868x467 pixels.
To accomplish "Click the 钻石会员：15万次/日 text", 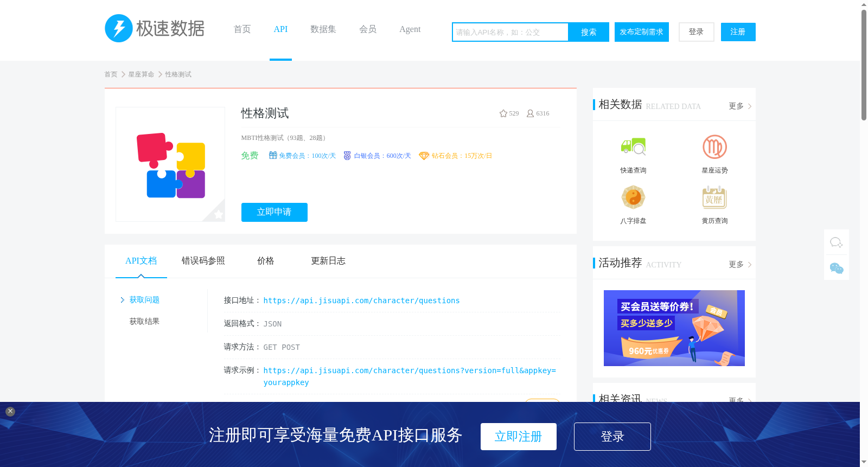I will (x=462, y=156).
